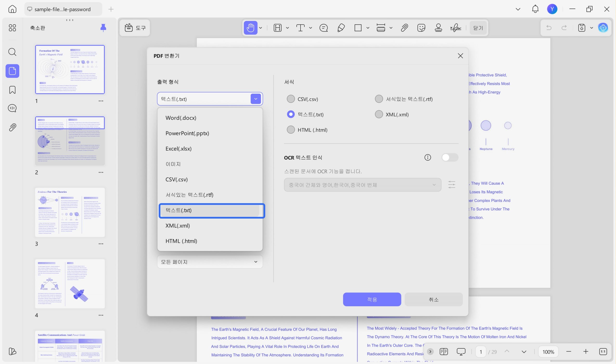Open the 도구 tools button

pyautogui.click(x=135, y=28)
